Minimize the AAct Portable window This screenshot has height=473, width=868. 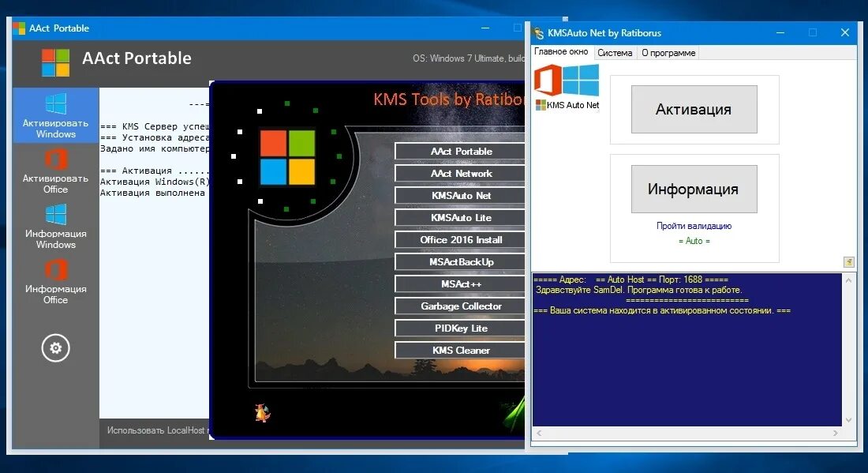[x=485, y=28]
